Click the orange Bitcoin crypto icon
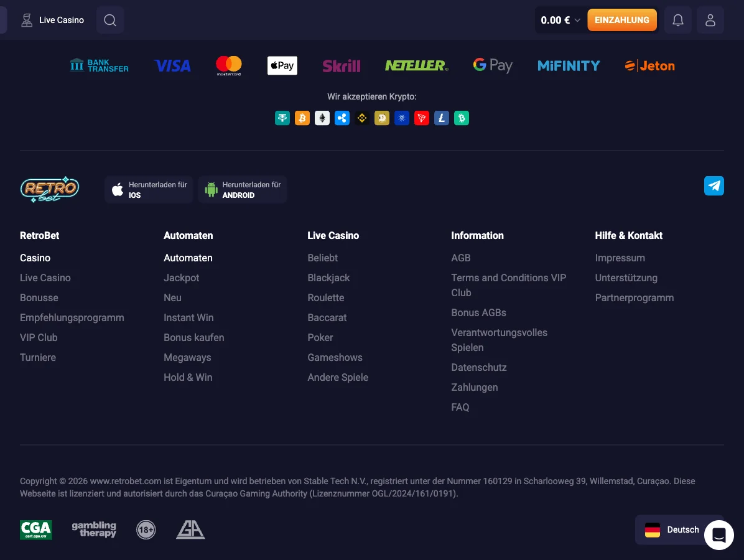 pyautogui.click(x=302, y=118)
